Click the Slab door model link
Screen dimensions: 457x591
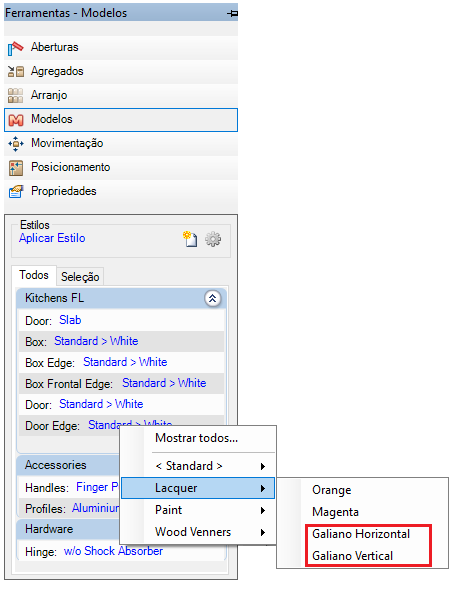point(70,320)
